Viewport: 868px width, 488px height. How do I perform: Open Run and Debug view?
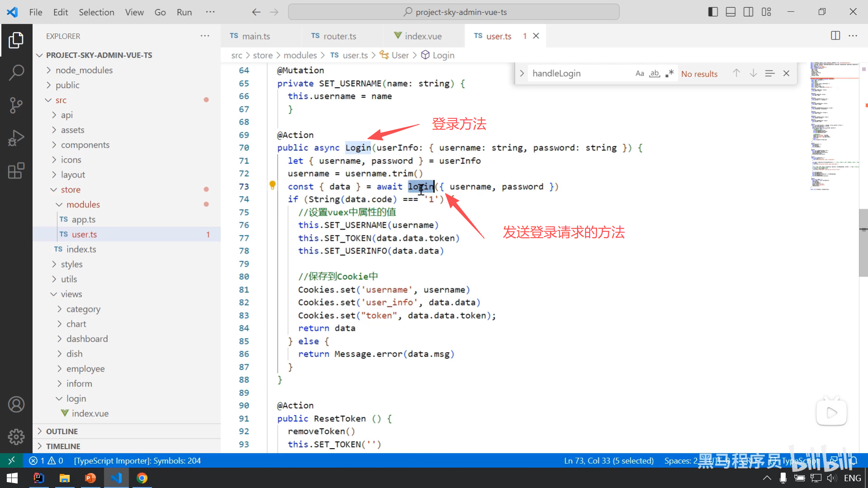16,138
